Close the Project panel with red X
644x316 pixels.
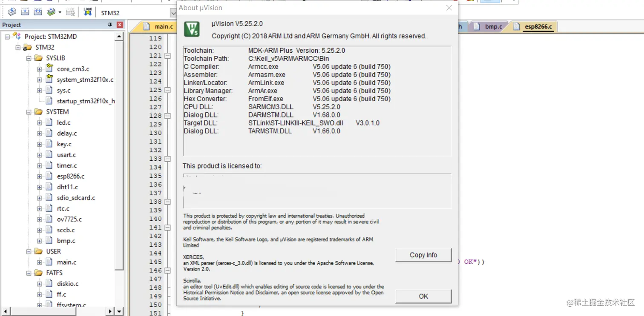pyautogui.click(x=120, y=25)
